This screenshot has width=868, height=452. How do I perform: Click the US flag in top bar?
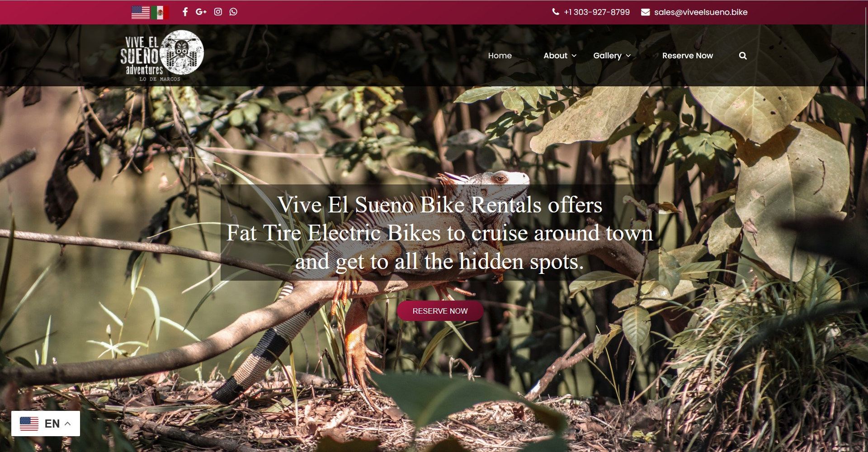(141, 12)
